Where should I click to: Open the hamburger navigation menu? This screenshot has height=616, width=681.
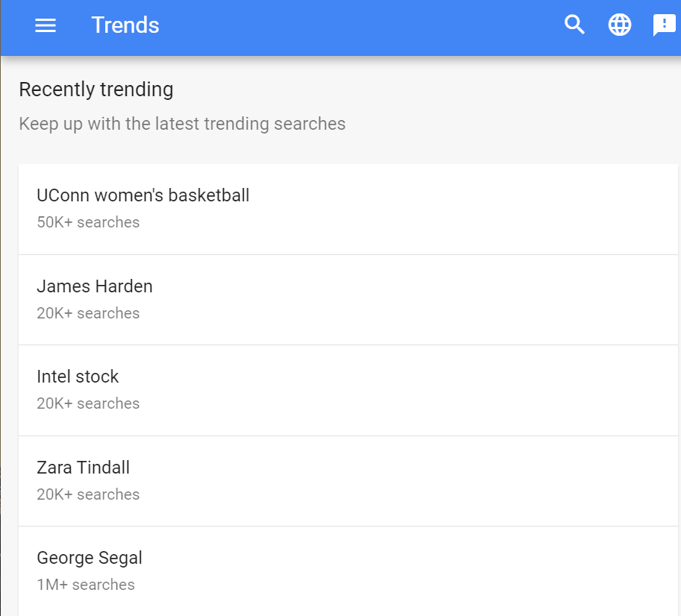point(45,25)
